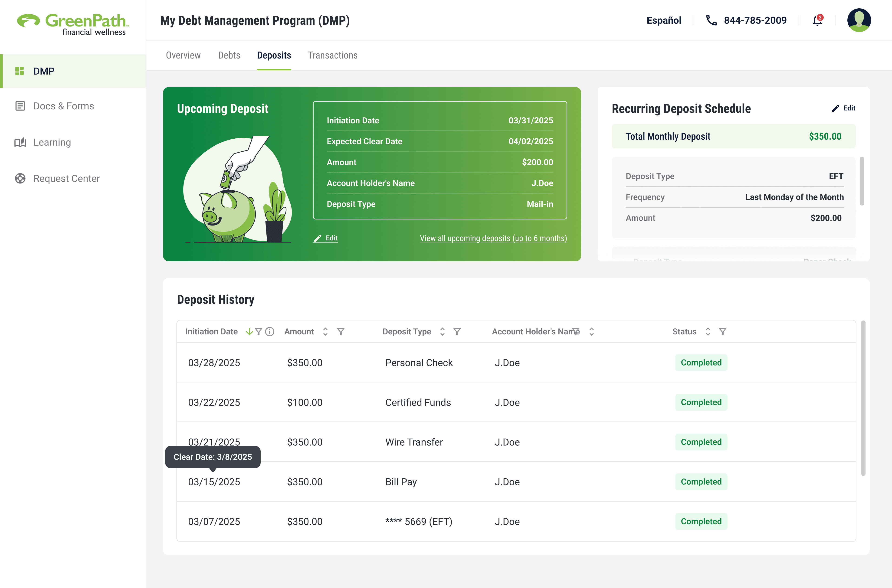This screenshot has height=588, width=892.
Task: Open the Deposit Type filter icon
Action: tap(457, 331)
